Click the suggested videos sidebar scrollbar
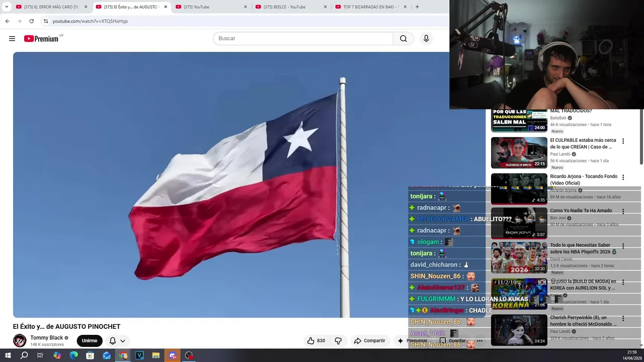Viewport: 644px width, 362px height. (641, 136)
